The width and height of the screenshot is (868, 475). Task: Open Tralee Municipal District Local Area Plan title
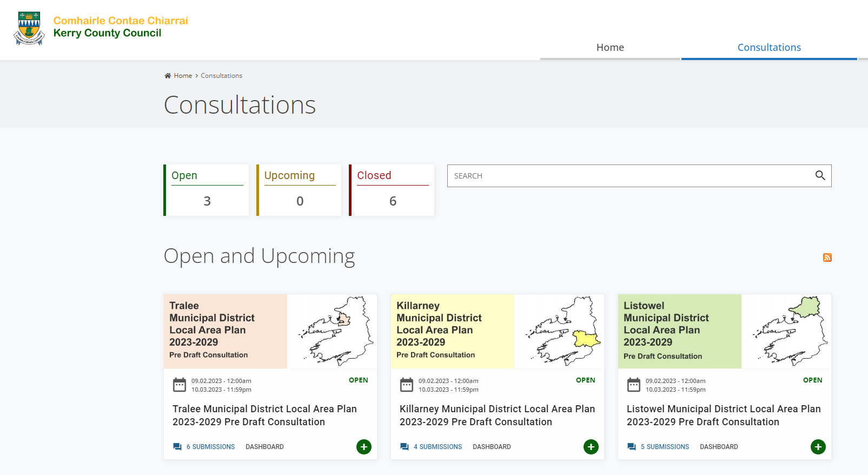tap(264, 415)
